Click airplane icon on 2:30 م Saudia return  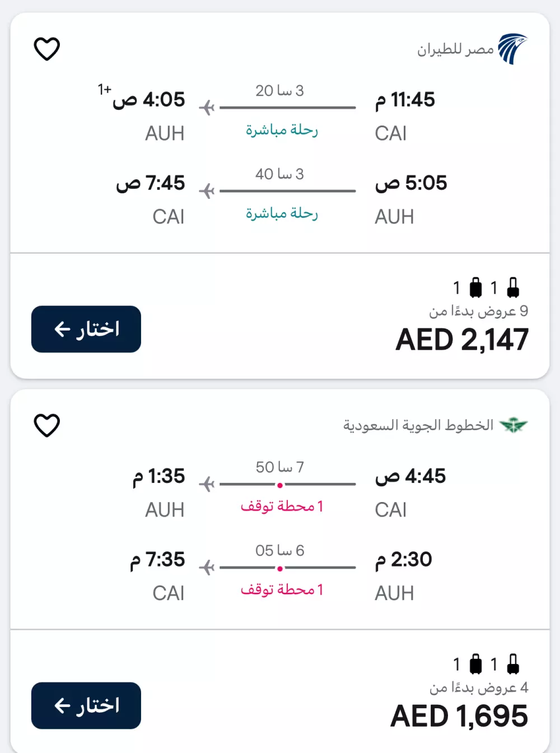pos(207,568)
